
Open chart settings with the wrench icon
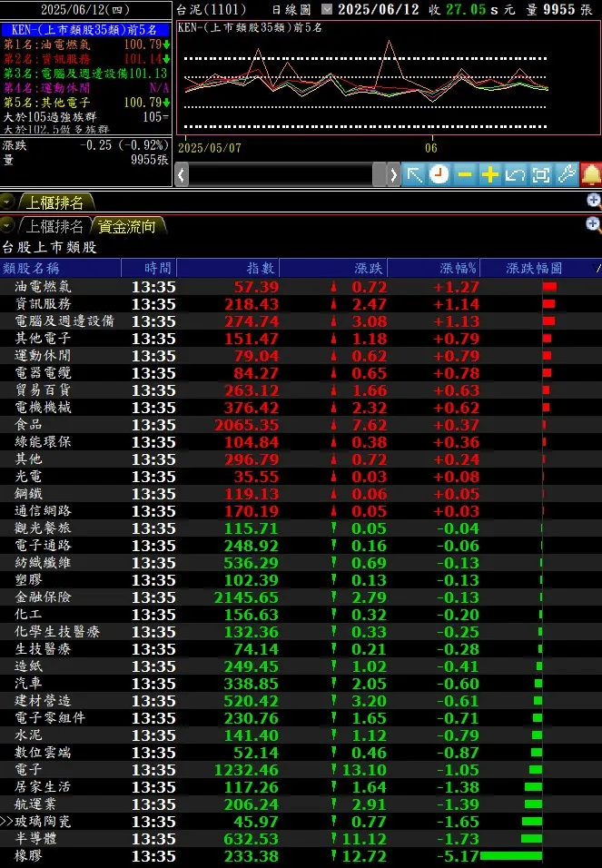(x=567, y=175)
